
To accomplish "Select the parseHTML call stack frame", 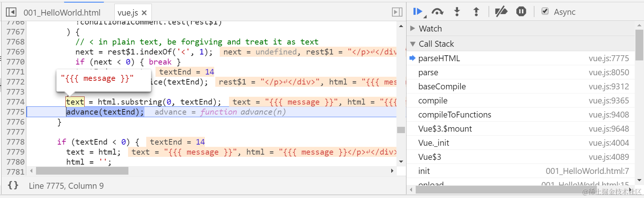I will click(x=520, y=58).
